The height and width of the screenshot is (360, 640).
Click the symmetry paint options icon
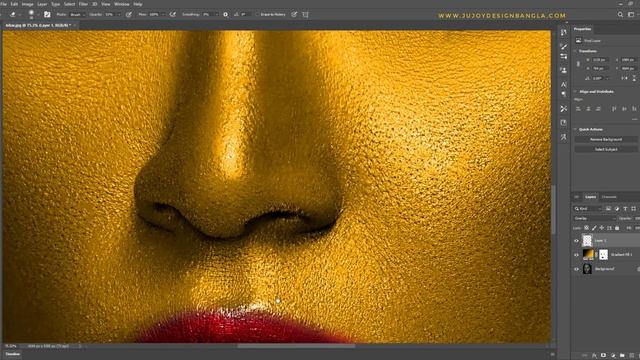[x=305, y=14]
